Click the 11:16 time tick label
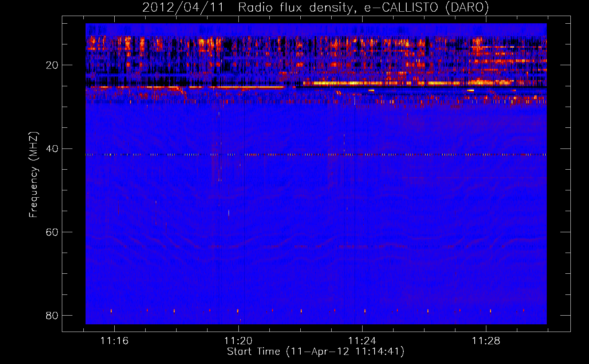The width and height of the screenshot is (589, 364). [114, 341]
